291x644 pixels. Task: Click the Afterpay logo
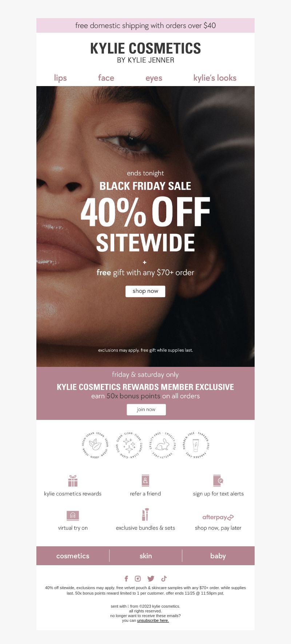(x=218, y=517)
